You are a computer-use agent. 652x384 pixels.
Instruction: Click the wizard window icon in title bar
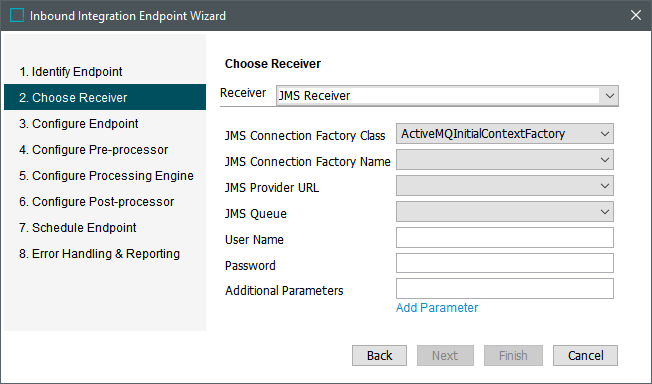[x=17, y=15]
